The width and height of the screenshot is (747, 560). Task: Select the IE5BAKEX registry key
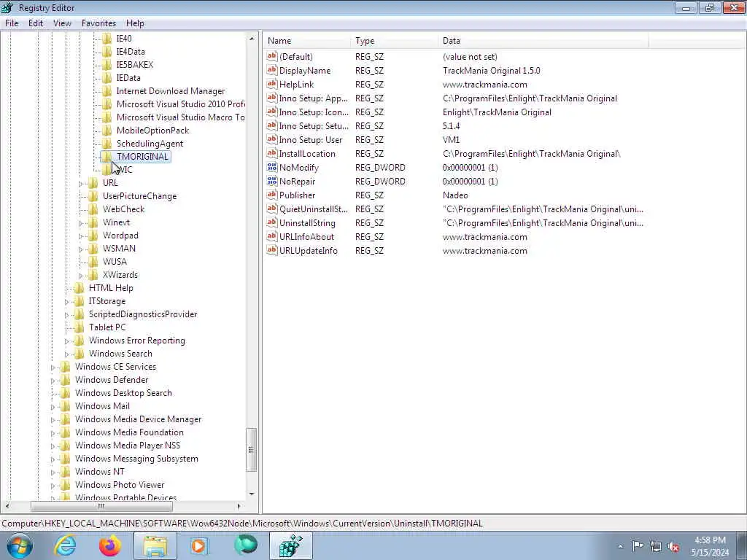pyautogui.click(x=134, y=65)
